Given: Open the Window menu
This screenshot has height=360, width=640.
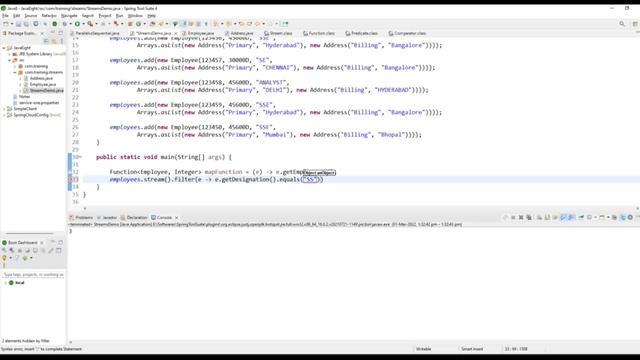Looking at the screenshot, I should click(x=135, y=16).
